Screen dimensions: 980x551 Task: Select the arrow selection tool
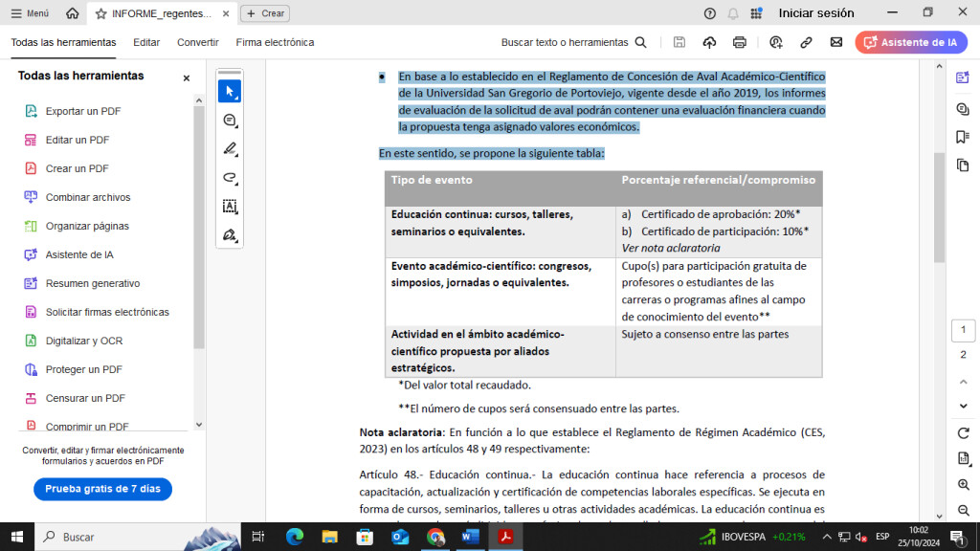[230, 92]
